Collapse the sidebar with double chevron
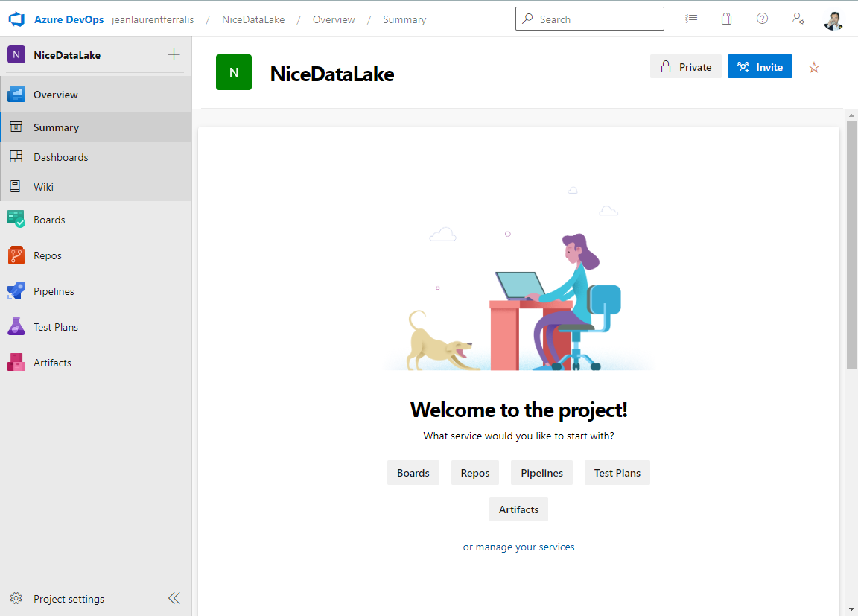Viewport: 858px width, 616px height. pos(174,598)
